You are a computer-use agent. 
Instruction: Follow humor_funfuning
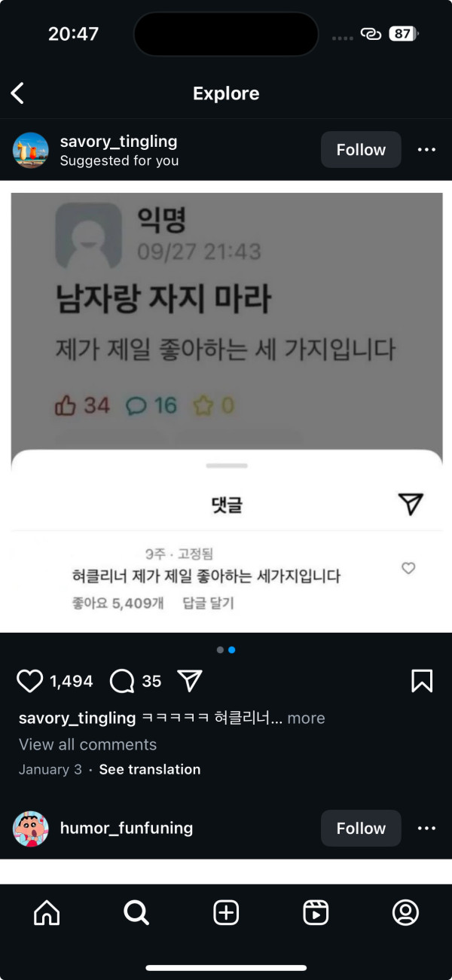[x=361, y=829]
